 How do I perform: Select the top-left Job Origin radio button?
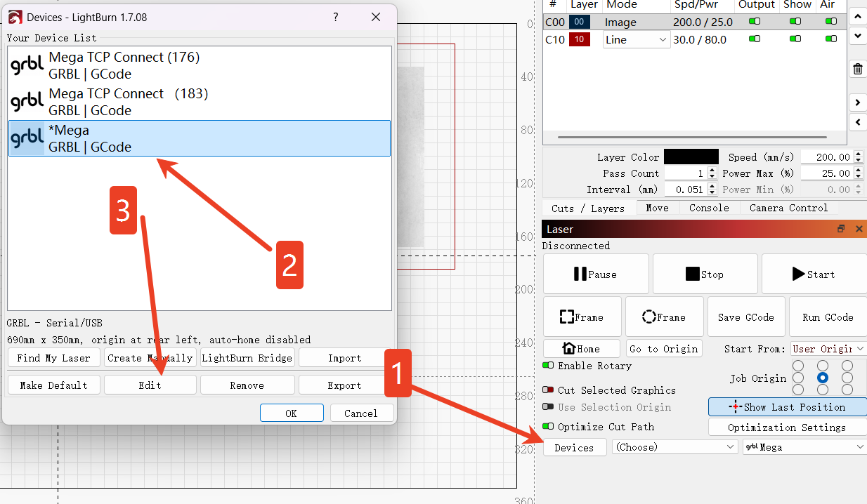(x=798, y=366)
